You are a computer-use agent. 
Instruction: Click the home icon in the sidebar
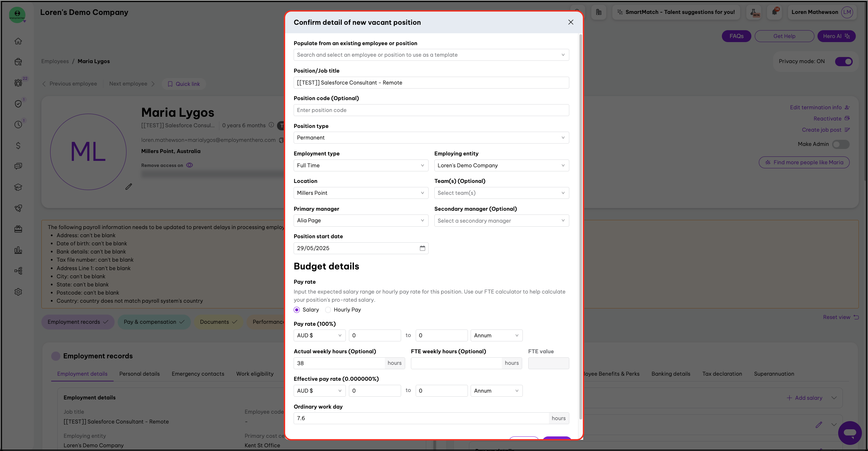pos(18,41)
